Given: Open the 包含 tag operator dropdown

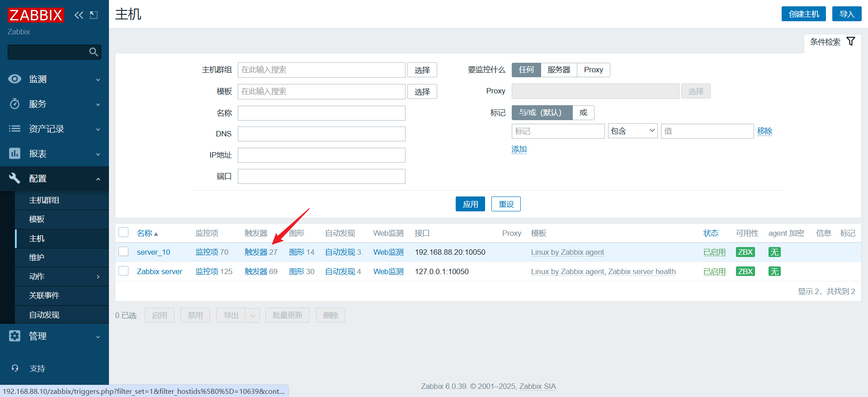Looking at the screenshot, I should (632, 131).
